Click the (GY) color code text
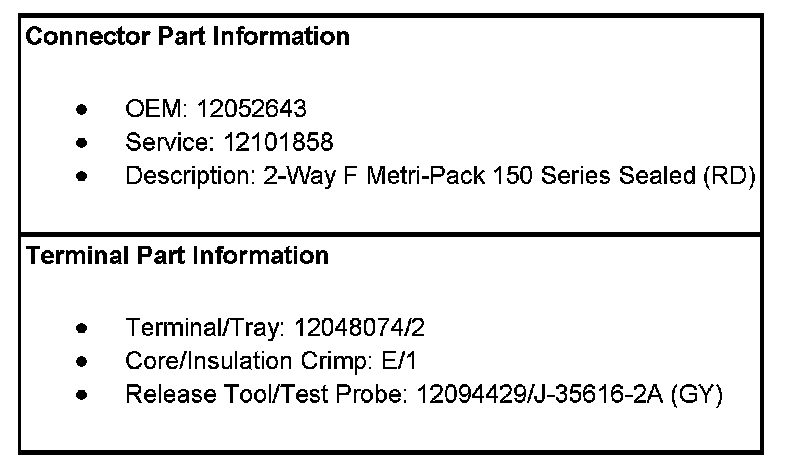 [x=697, y=395]
